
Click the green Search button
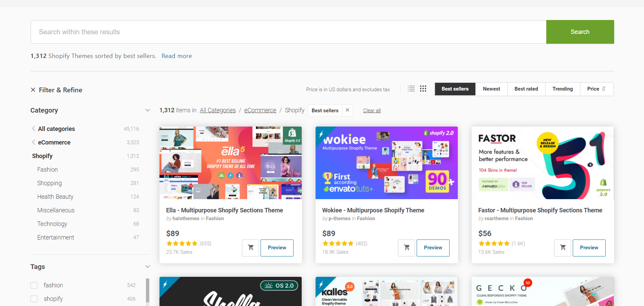[580, 32]
